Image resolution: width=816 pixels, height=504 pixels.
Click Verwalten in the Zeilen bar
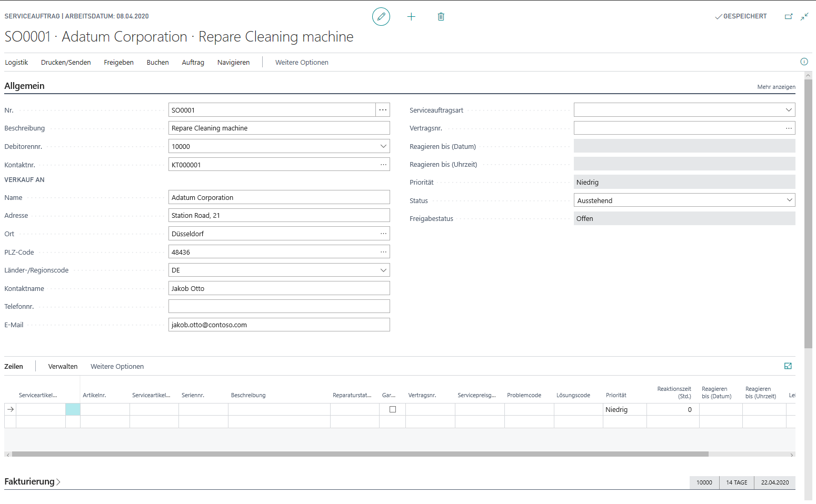click(x=63, y=366)
